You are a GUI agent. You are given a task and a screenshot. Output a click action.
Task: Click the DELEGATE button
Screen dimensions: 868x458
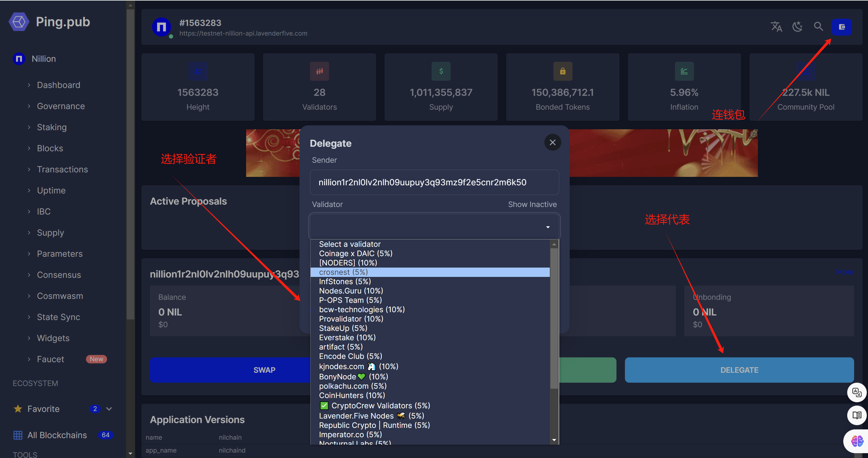739,369
